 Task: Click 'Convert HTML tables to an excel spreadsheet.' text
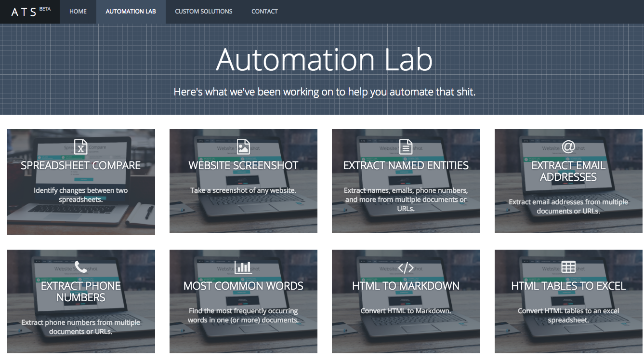click(x=568, y=315)
